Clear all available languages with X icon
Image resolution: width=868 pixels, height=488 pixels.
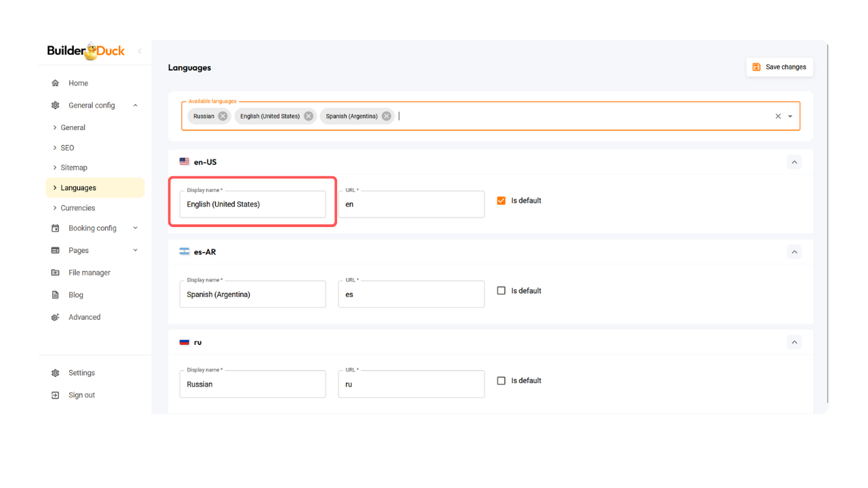coord(778,116)
